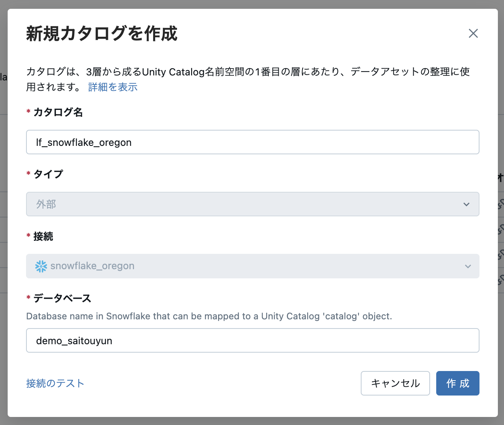Click the 作成 button
This screenshot has width=504, height=425.
click(x=458, y=383)
